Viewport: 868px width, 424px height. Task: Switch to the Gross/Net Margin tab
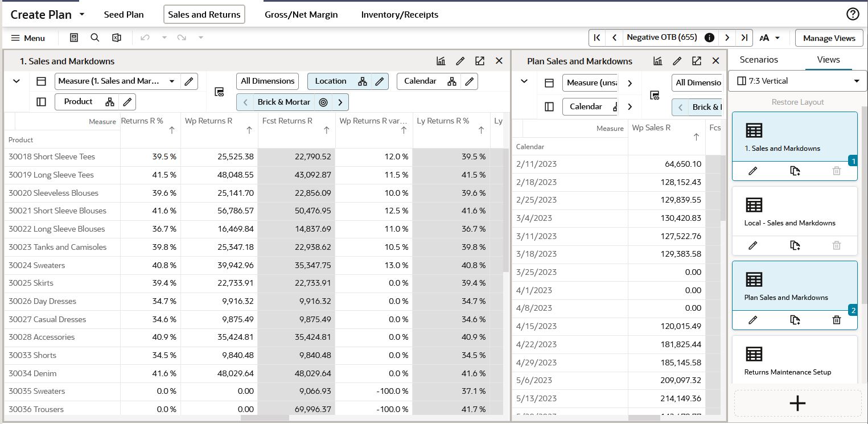(301, 15)
